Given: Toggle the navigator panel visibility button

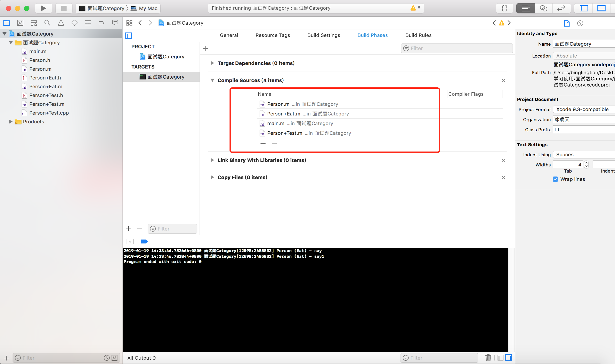Looking at the screenshot, I should pos(584,8).
